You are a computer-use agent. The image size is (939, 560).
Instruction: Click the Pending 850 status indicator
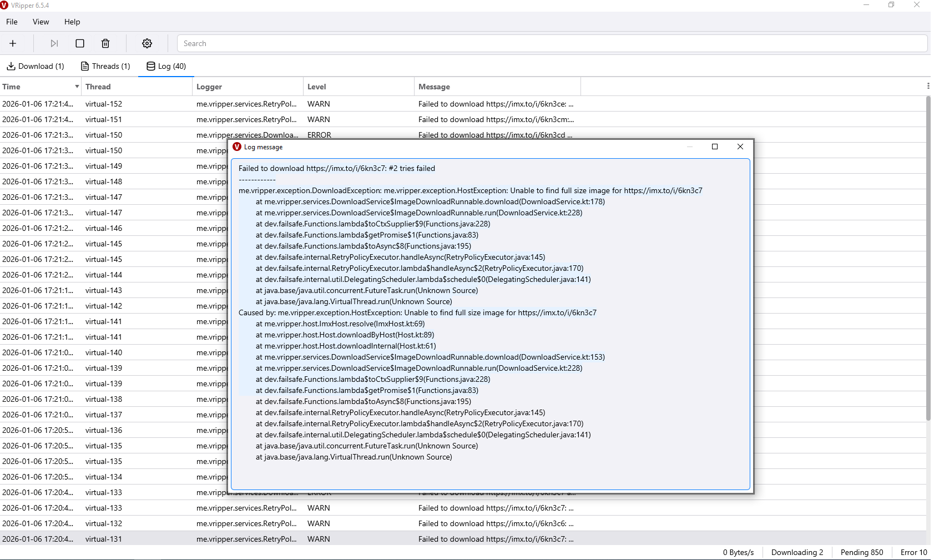tap(862, 552)
